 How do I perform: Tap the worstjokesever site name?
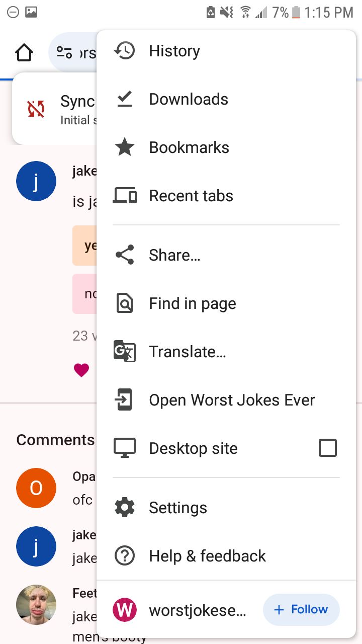(197, 610)
